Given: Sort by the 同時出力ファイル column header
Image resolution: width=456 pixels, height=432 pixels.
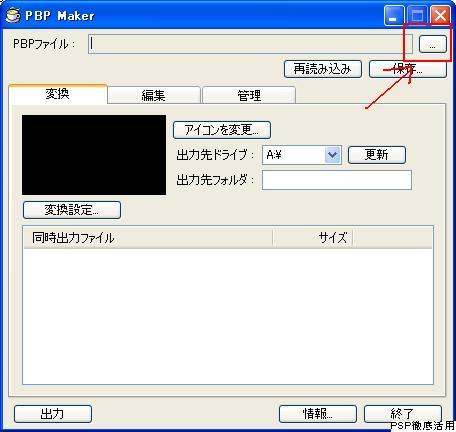Looking at the screenshot, I should point(148,238).
